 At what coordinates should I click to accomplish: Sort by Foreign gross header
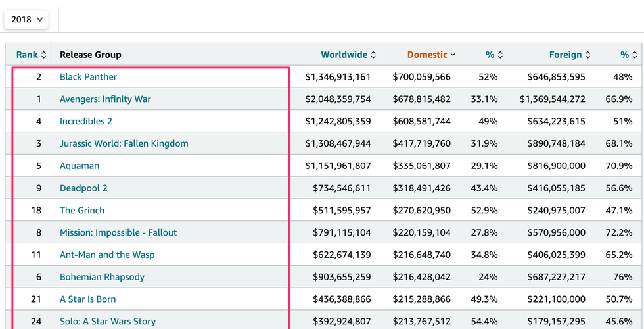pyautogui.click(x=570, y=55)
